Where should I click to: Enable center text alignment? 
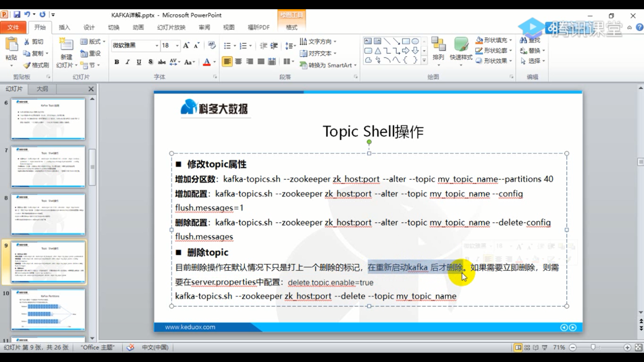[238, 62]
